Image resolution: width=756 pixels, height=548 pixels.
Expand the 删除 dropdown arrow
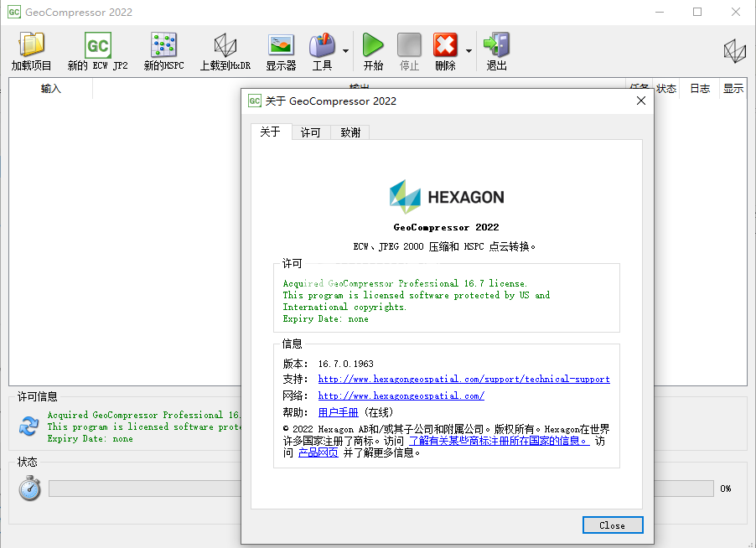pos(469,50)
